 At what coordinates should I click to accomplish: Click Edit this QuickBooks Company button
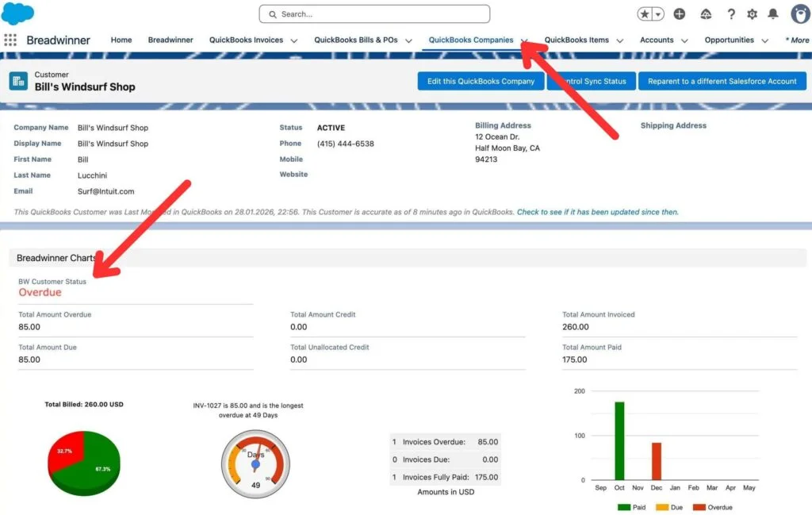coord(481,81)
